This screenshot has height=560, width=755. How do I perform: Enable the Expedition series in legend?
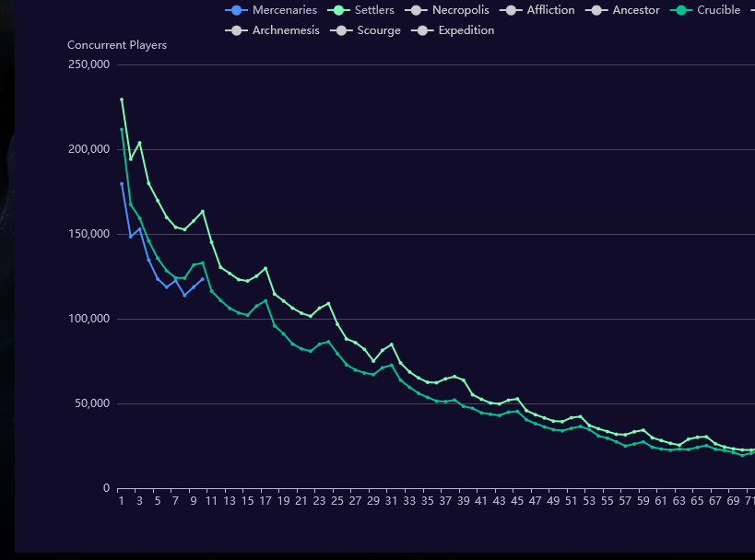(x=453, y=30)
